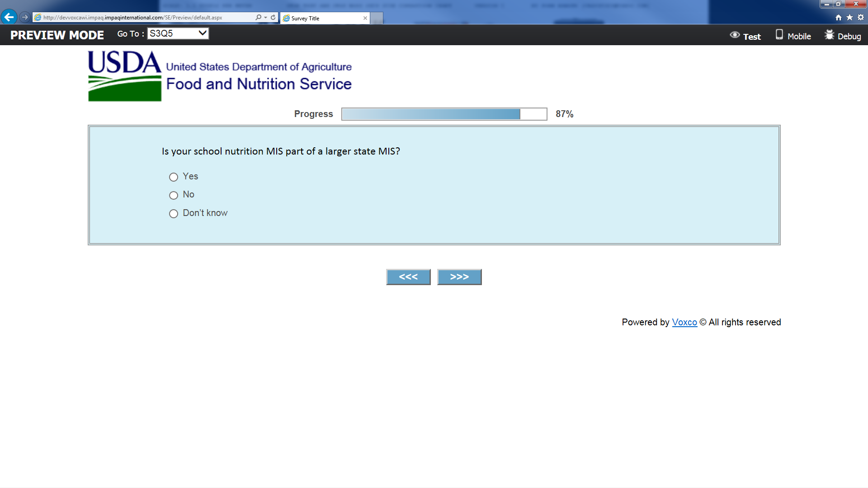
Task: Open browser tools gear icon
Action: (861, 17)
